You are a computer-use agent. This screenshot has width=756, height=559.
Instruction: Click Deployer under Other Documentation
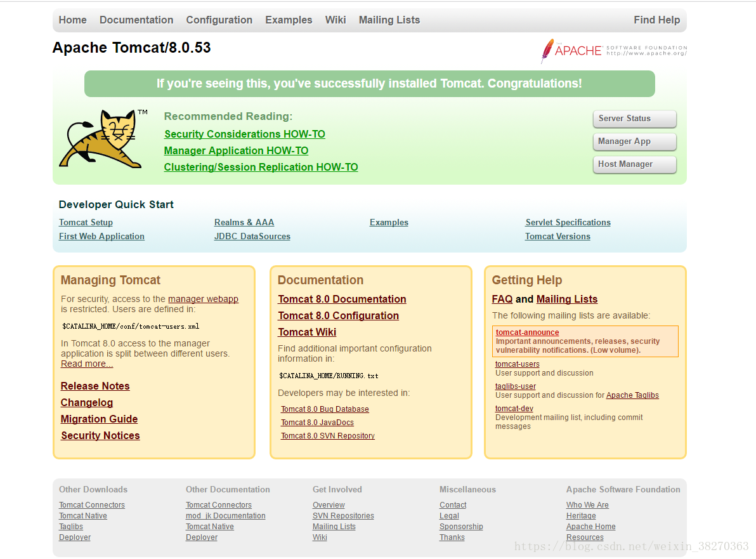click(202, 537)
